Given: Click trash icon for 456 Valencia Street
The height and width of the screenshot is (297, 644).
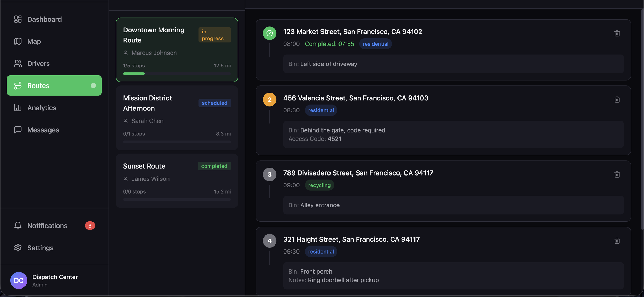Looking at the screenshot, I should pos(617,100).
